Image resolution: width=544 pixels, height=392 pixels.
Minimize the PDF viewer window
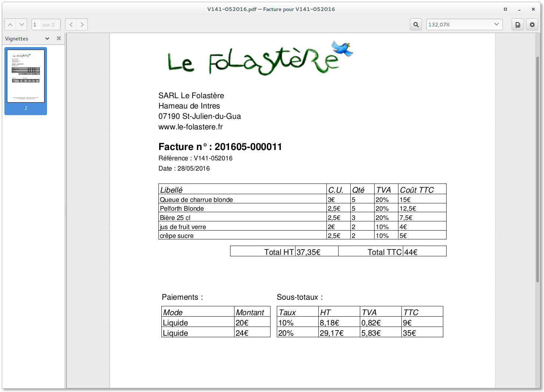[x=519, y=9]
